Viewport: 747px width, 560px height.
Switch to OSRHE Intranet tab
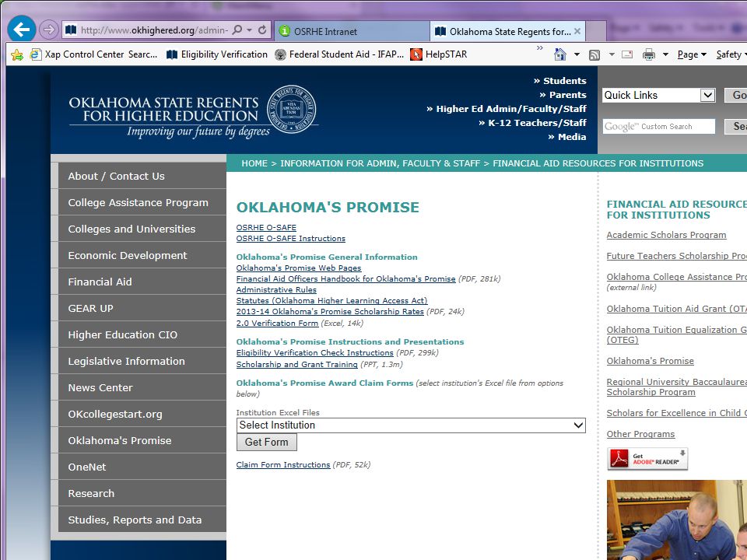pos(352,31)
